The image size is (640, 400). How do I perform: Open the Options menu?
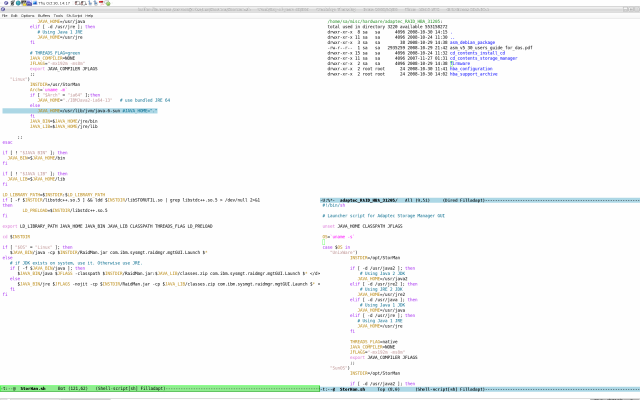(27, 16)
